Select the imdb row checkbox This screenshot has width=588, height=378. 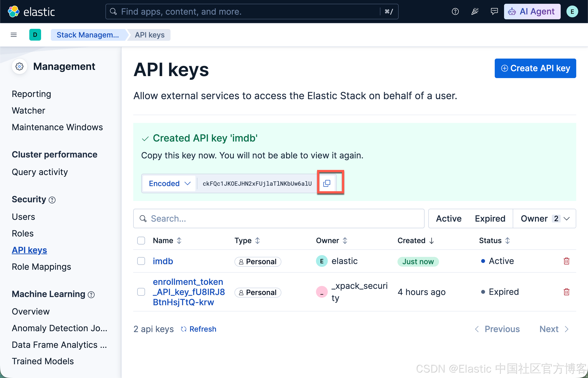point(141,261)
